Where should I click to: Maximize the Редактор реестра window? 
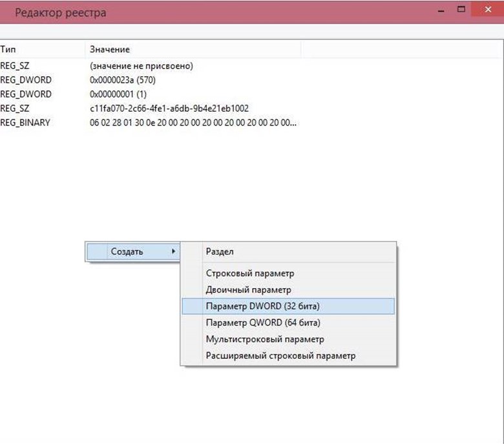[461, 11]
